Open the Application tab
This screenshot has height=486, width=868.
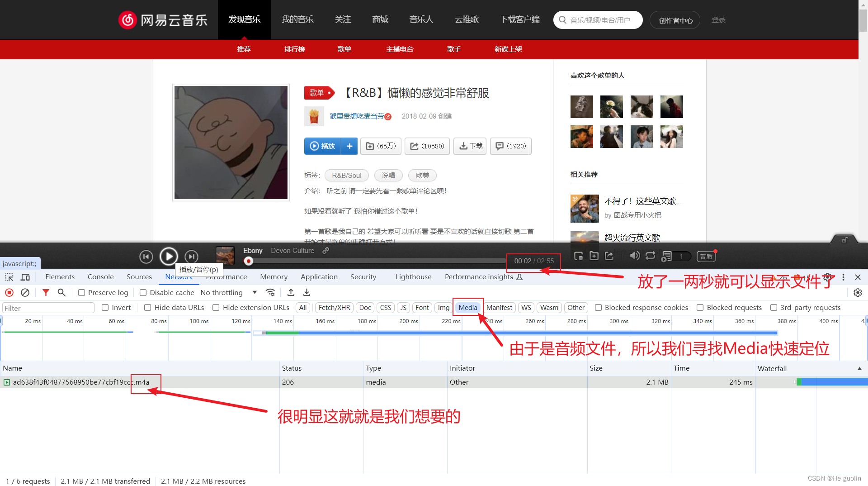tap(319, 277)
